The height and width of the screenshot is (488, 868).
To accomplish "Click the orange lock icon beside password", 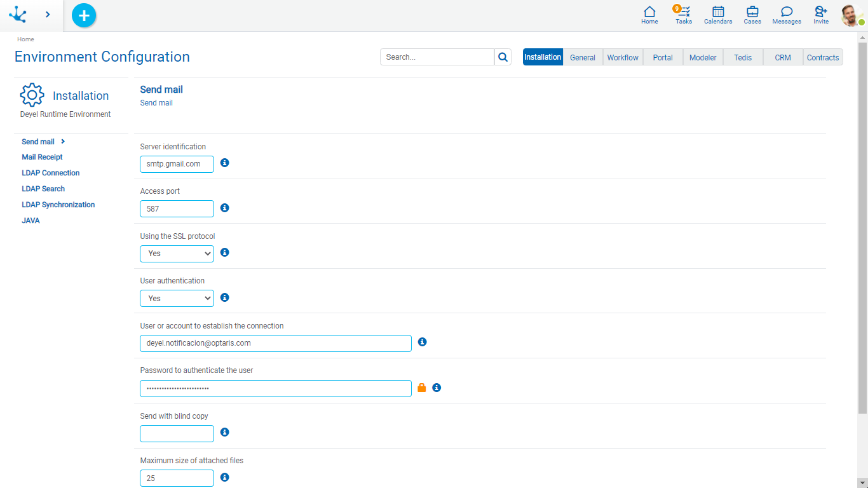I will [422, 388].
